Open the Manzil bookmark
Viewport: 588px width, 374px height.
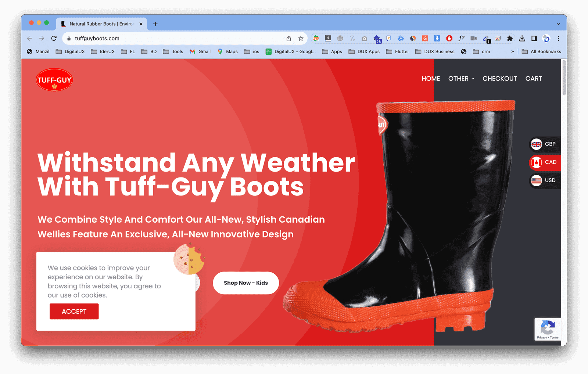(x=38, y=51)
